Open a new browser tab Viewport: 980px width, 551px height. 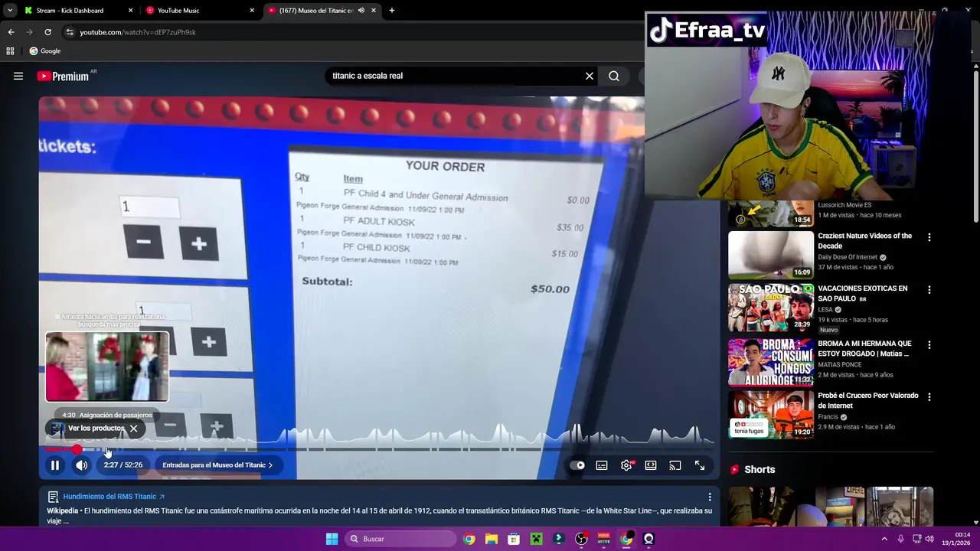tap(392, 11)
